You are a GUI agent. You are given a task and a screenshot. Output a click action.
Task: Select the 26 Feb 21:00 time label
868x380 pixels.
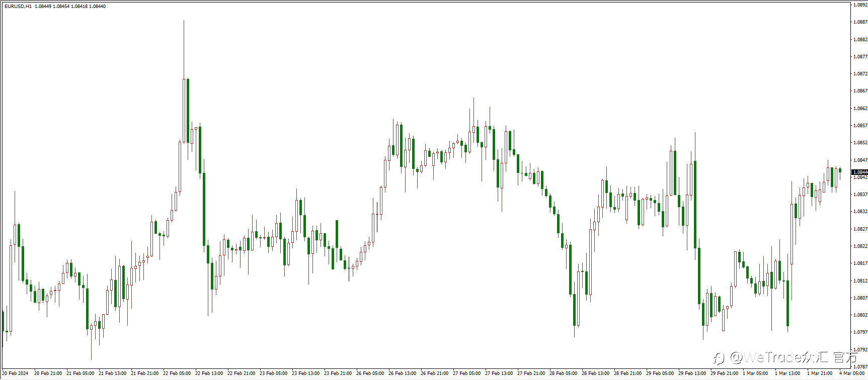434,373
